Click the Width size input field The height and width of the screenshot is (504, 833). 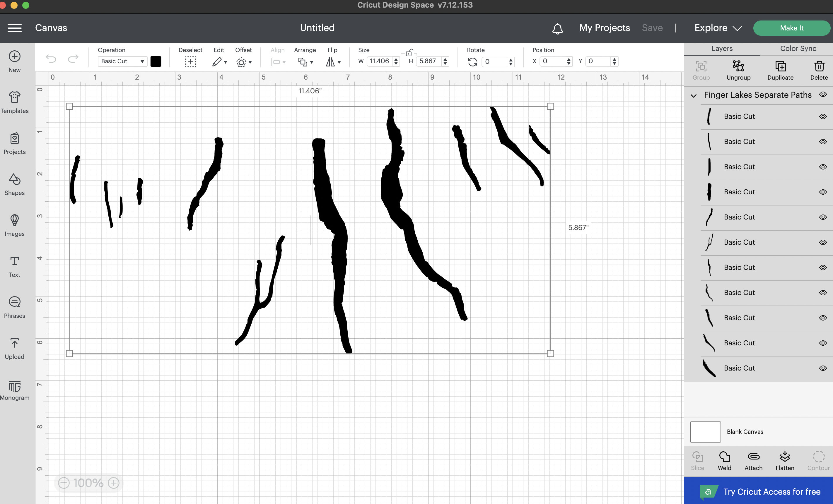380,61
